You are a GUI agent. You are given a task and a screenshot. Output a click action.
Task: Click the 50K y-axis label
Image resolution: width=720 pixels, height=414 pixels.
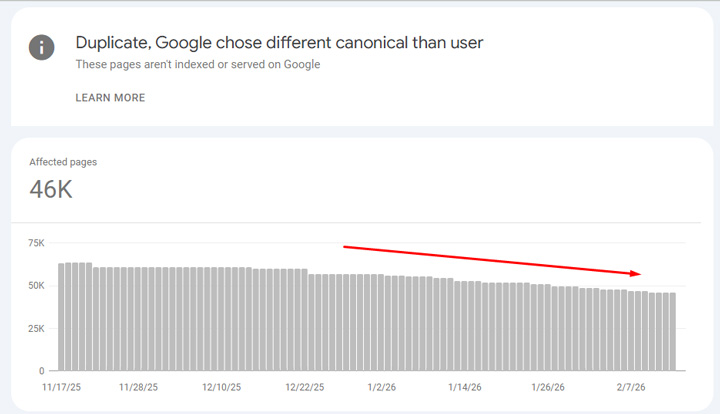36,286
